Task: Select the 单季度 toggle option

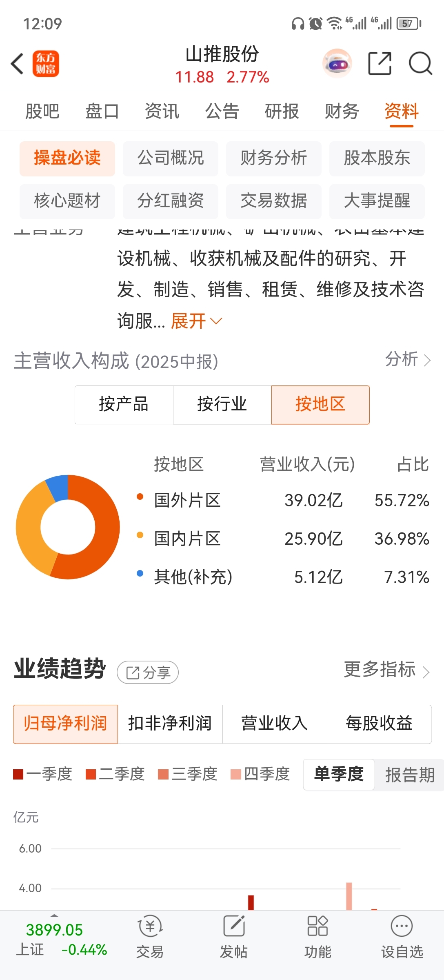Action: [x=339, y=775]
